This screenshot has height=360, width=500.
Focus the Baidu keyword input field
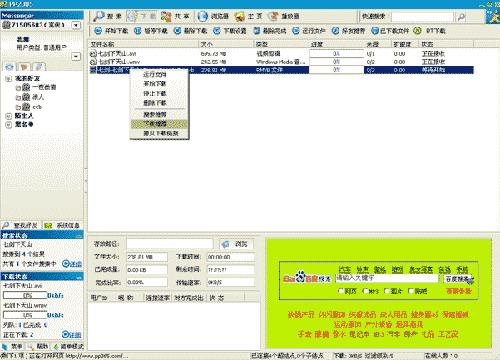click(387, 278)
